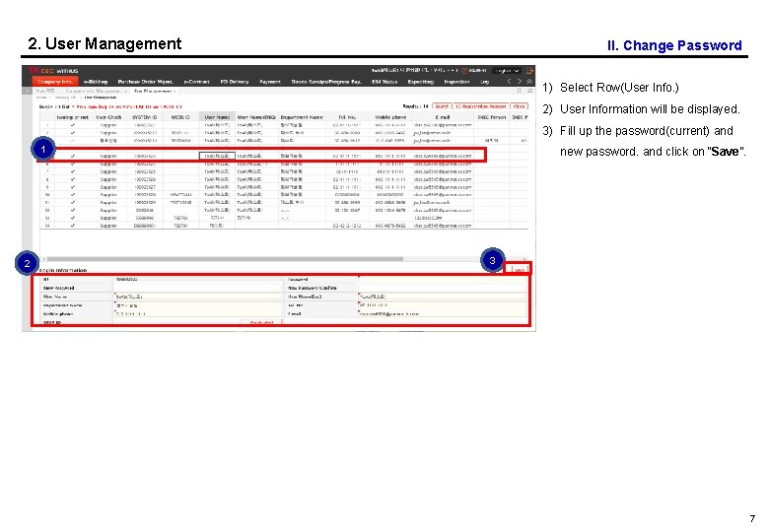
Task: Click the Department Name input field
Action: pos(197,305)
